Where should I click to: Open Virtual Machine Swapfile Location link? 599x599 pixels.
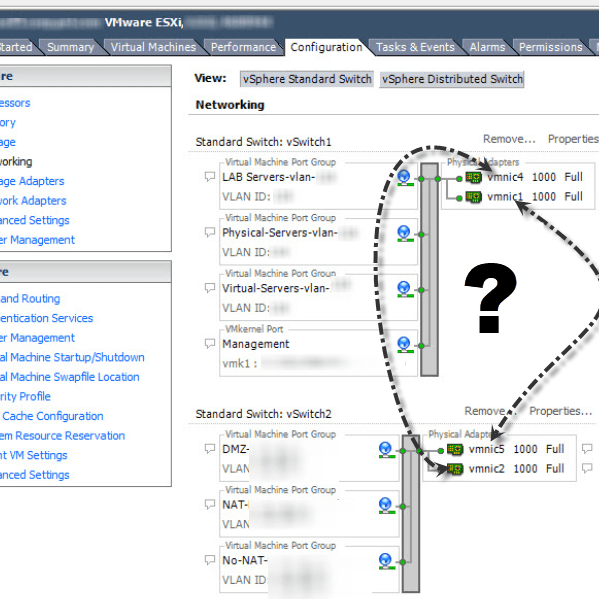70,377
